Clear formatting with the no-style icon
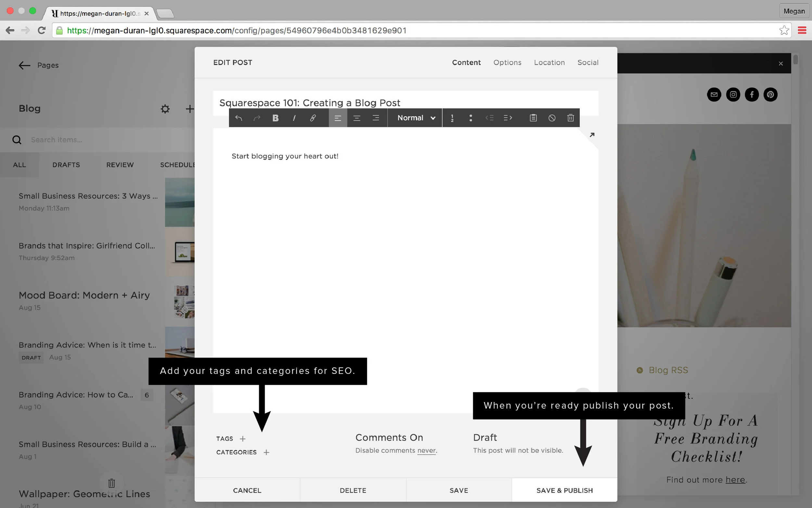The width and height of the screenshot is (812, 508). 552,118
